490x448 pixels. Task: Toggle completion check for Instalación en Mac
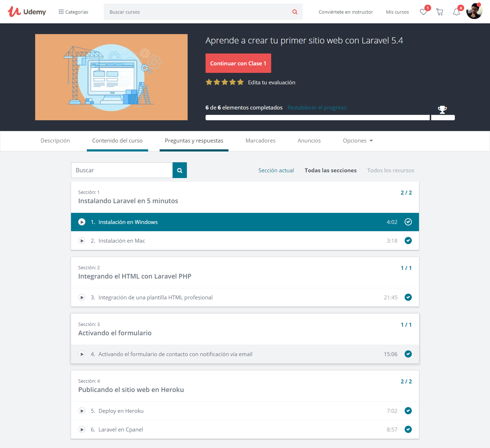point(408,241)
